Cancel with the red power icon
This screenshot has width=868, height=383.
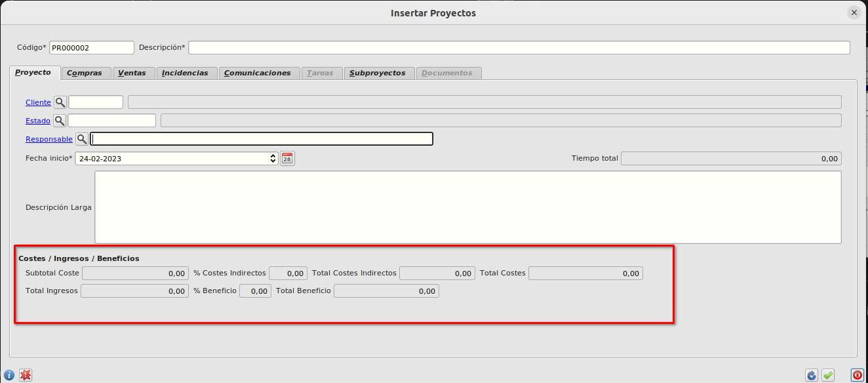pyautogui.click(x=857, y=375)
